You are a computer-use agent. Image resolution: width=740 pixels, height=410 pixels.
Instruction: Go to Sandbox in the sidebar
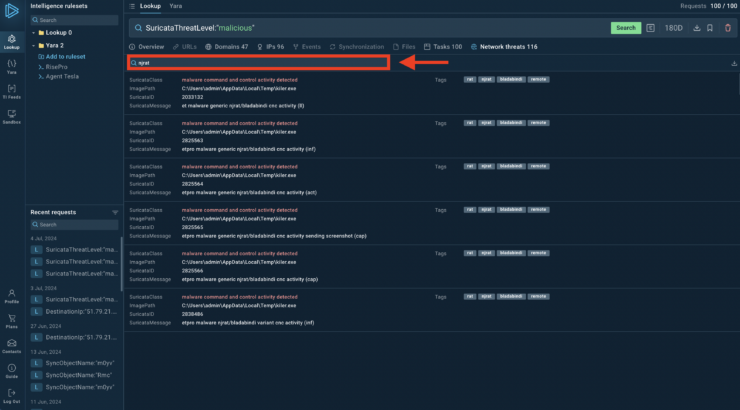[x=11, y=117]
